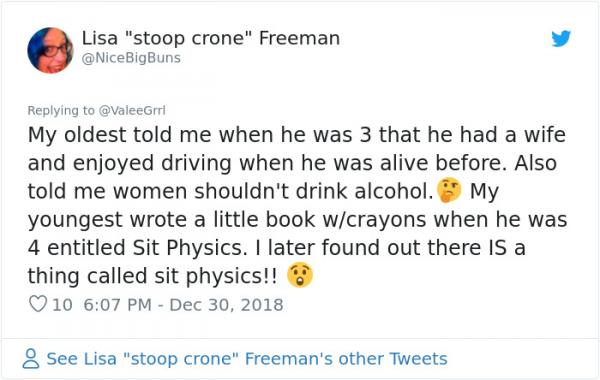Open the user's profile picture avatar
Screen dimensions: 600x380
click(x=50, y=50)
